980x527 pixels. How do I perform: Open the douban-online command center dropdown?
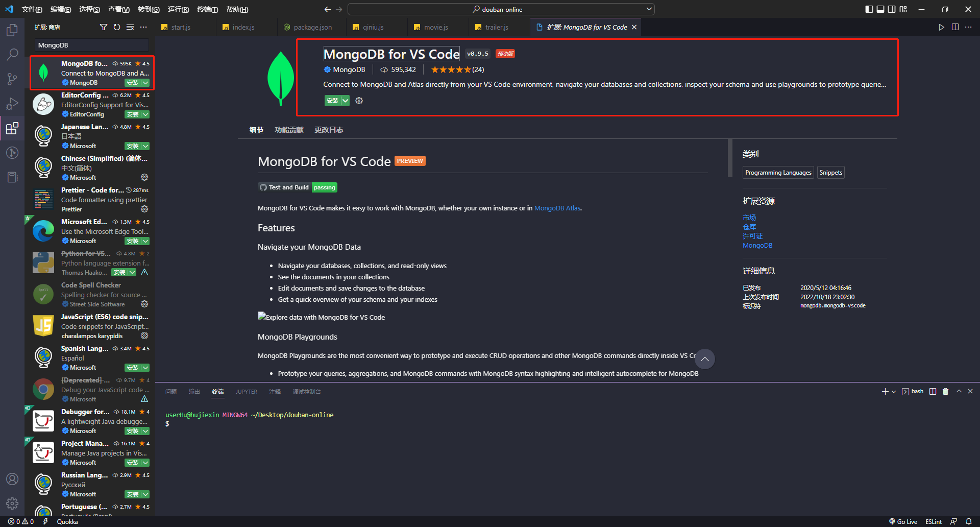tap(649, 9)
